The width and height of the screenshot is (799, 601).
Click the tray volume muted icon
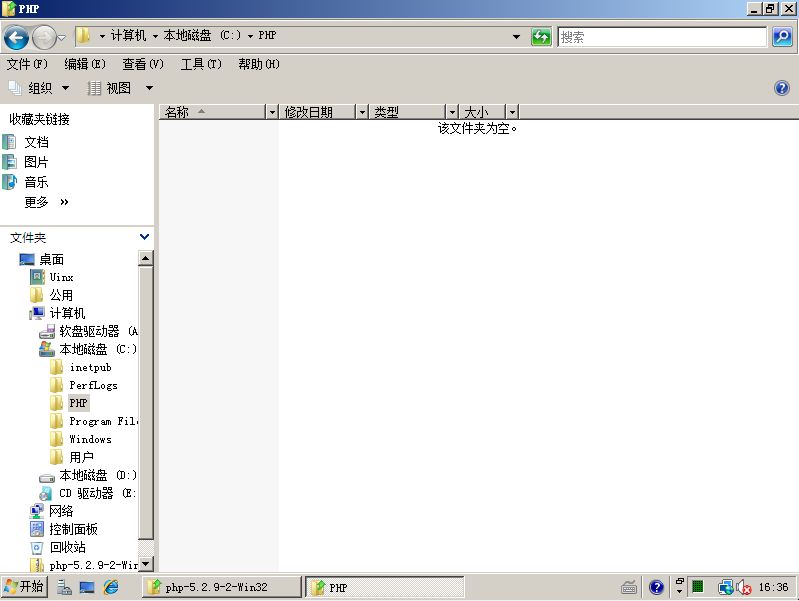click(743, 588)
